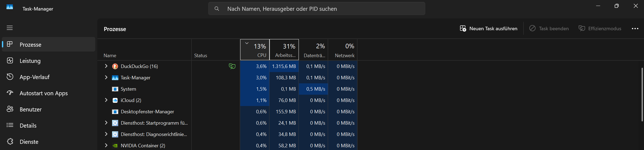Click the DuckDuckGo process icon

click(x=115, y=66)
